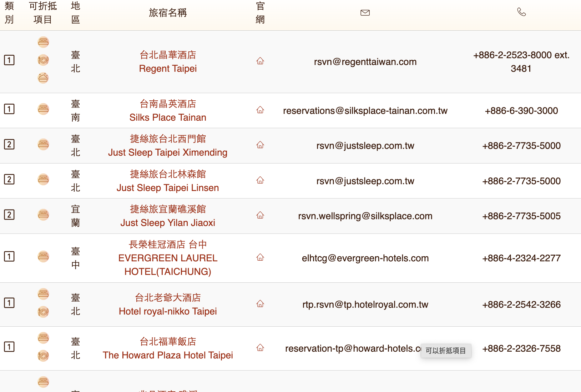Open Just Sleep Taipei Linsen link

(168, 181)
